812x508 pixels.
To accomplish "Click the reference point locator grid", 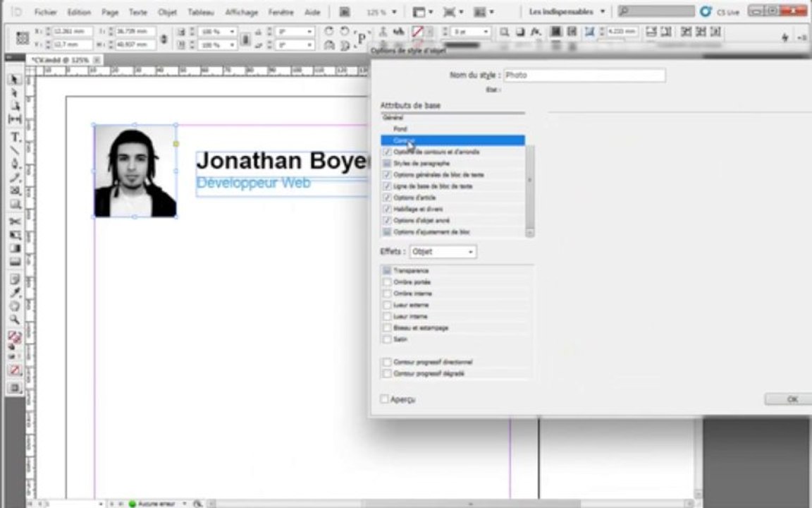I will point(23,38).
